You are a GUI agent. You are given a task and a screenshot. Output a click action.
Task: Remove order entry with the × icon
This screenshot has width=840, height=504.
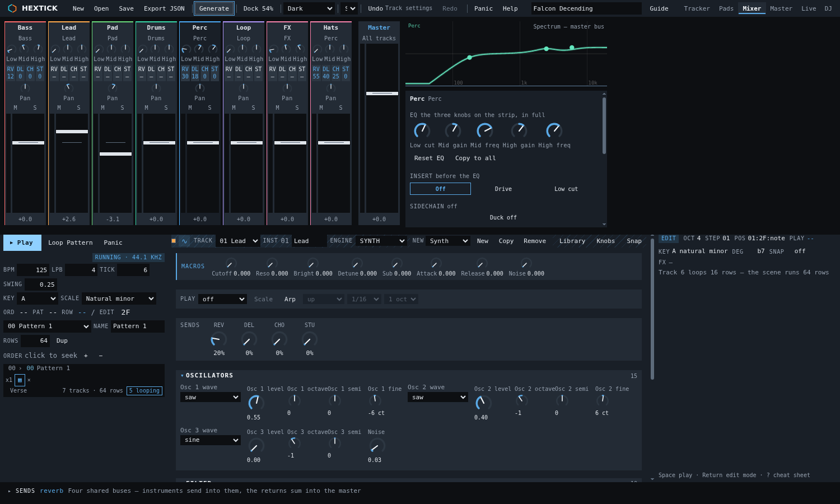(29, 380)
